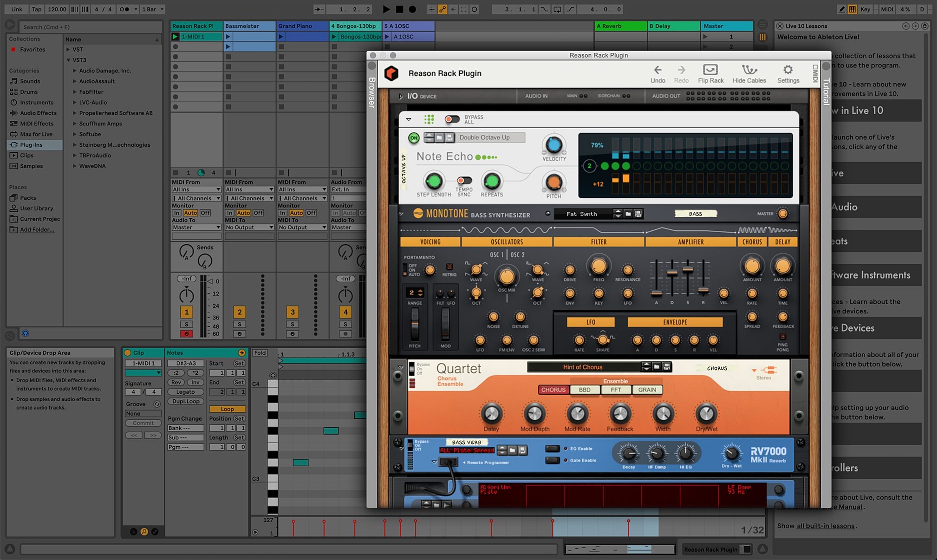
Task: Open Audio To Master dropdown on track 1
Action: tap(196, 228)
